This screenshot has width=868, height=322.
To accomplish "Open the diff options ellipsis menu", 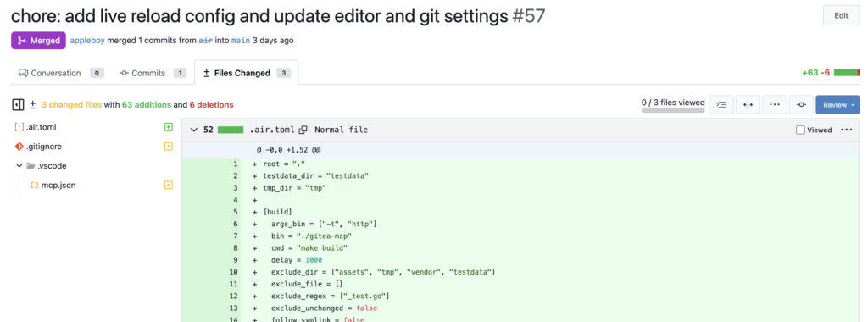I will [x=775, y=104].
